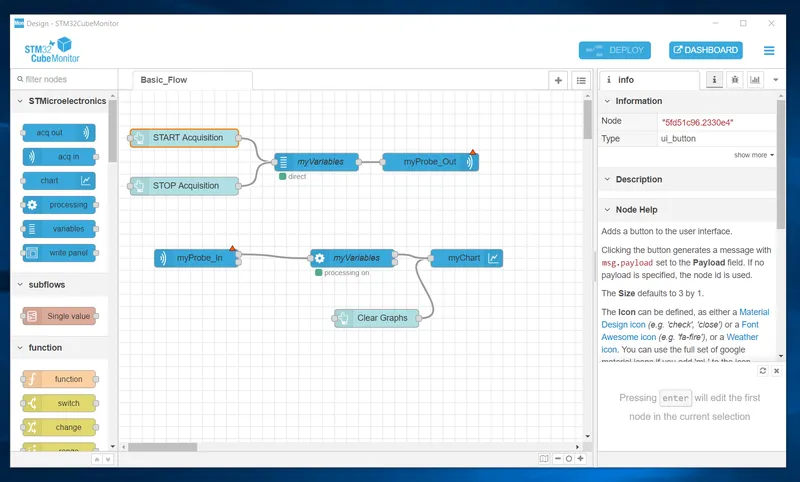Collapse the Node Help section
The width and height of the screenshot is (800, 482).
pos(608,210)
